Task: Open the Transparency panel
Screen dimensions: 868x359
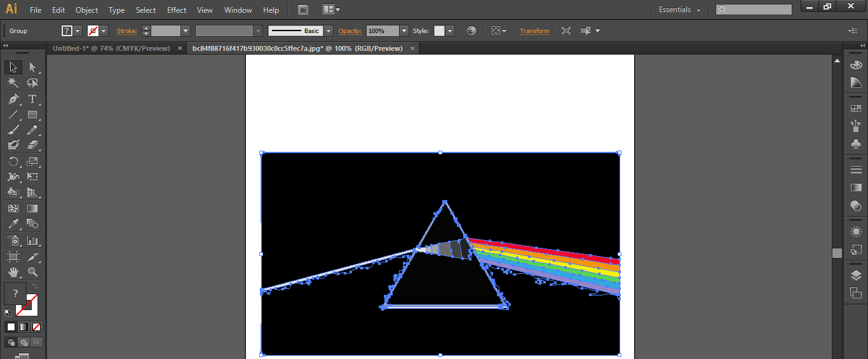Action: click(856, 206)
